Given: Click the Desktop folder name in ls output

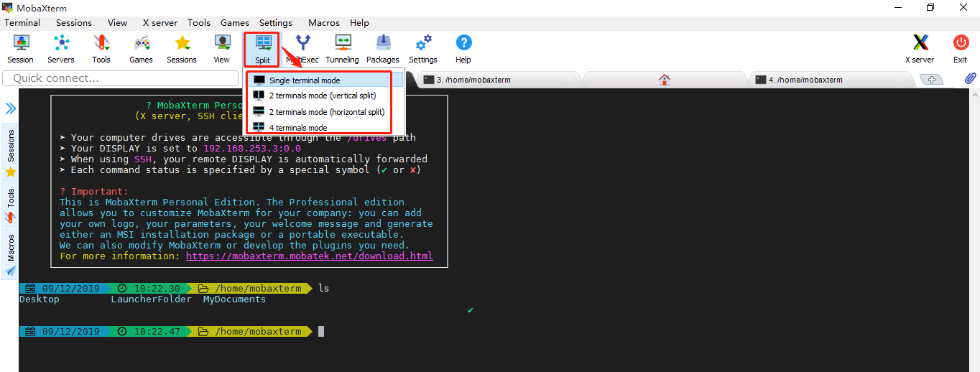Looking at the screenshot, I should [40, 299].
